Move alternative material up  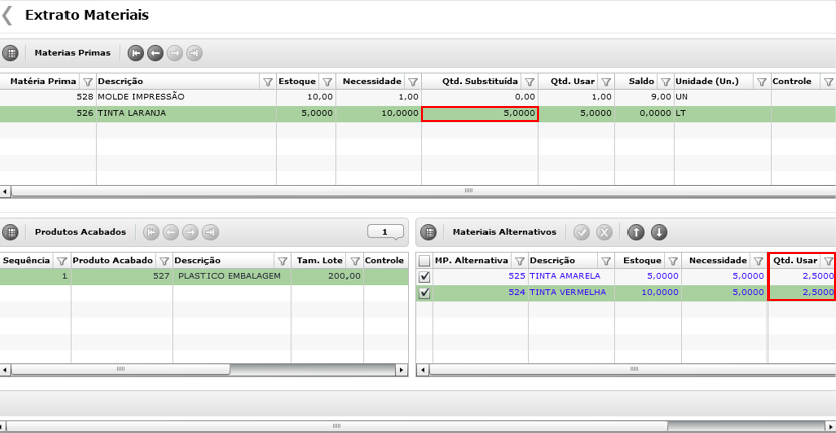tap(636, 232)
